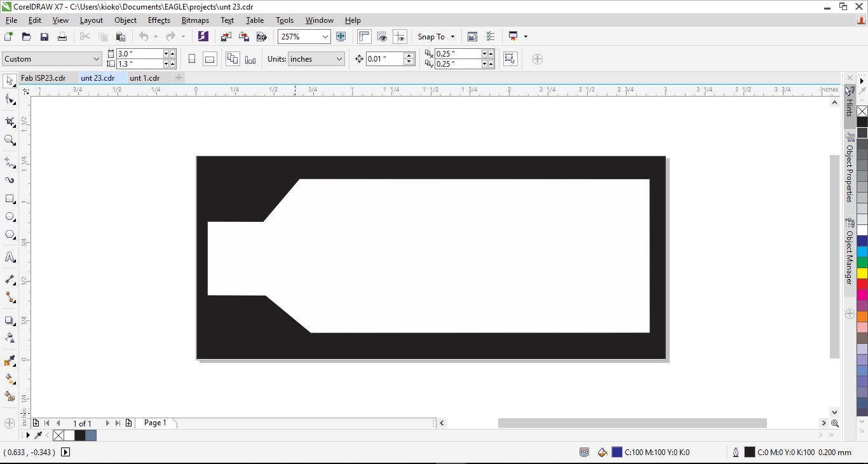Toggle full-screen preview button
Viewport: 868px width, 464px height.
point(341,37)
